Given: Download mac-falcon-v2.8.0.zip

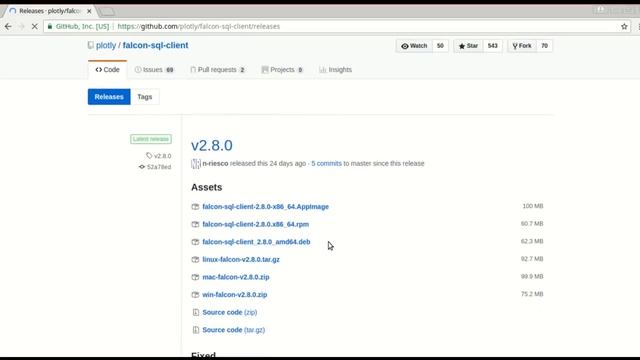Looking at the screenshot, I should tap(236, 277).
